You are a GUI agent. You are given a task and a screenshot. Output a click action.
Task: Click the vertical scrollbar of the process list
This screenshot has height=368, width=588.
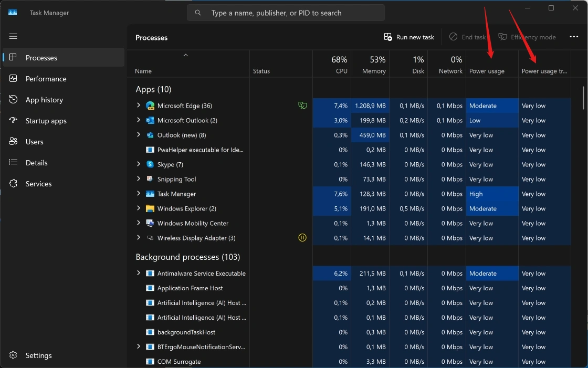click(584, 98)
